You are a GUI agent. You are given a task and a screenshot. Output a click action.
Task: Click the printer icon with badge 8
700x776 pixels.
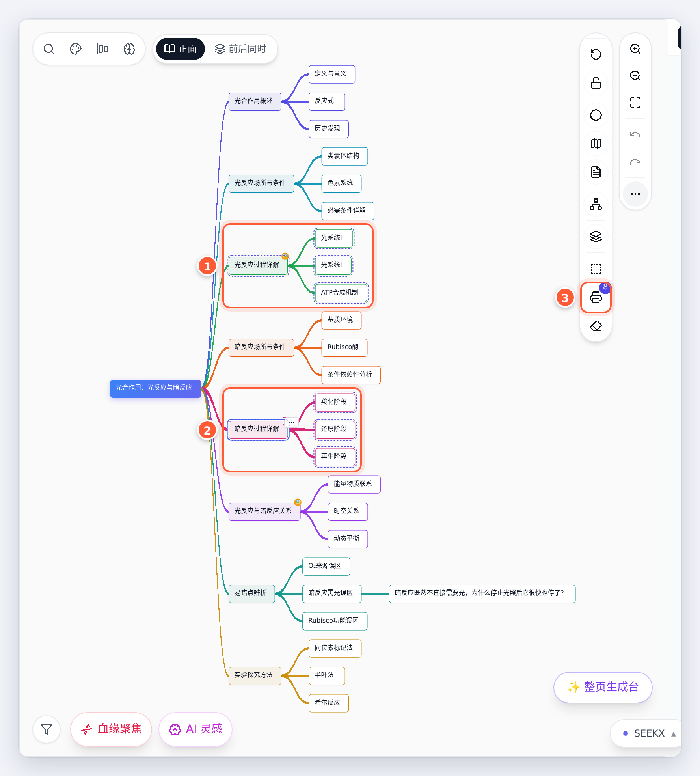pyautogui.click(x=596, y=297)
